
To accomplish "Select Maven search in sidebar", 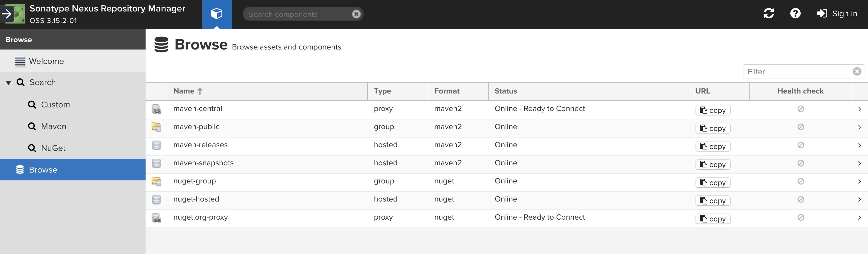I will 53,126.
